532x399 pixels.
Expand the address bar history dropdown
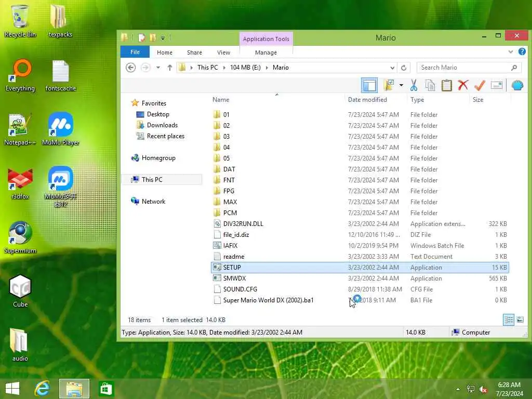click(x=392, y=68)
